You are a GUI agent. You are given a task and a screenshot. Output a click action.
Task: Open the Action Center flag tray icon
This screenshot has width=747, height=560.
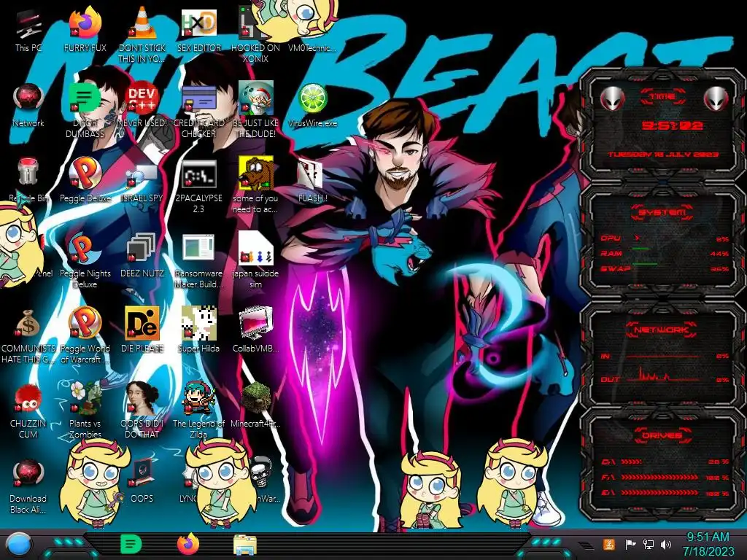(x=630, y=544)
